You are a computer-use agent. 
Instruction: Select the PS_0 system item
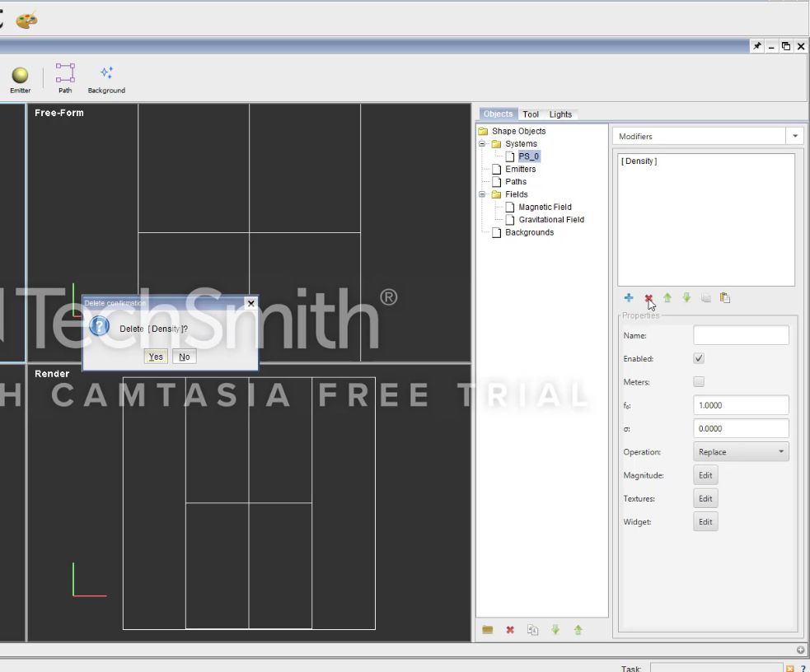[529, 156]
